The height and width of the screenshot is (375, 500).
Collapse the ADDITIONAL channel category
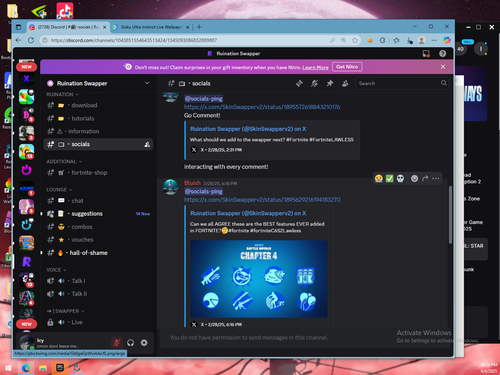tap(64, 161)
